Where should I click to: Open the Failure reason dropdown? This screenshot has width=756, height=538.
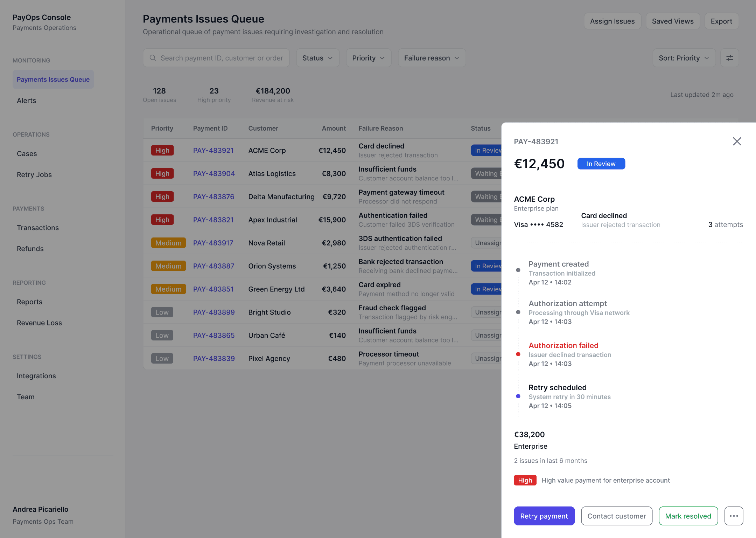coord(431,58)
